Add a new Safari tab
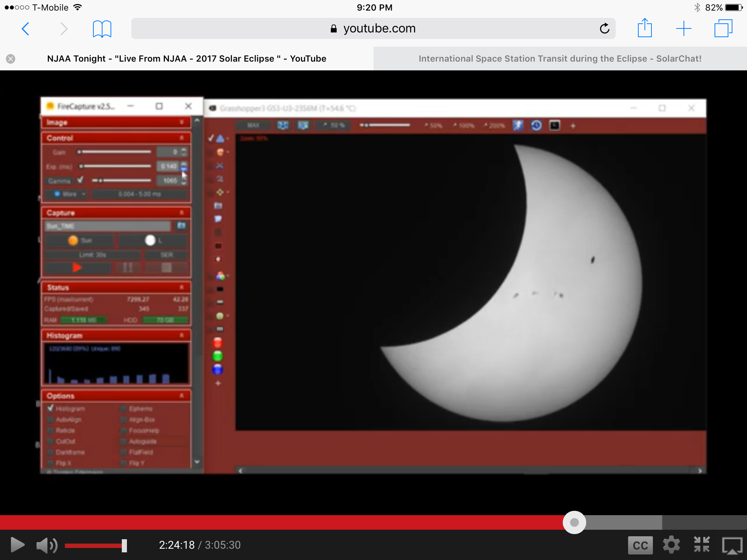 coord(684,28)
